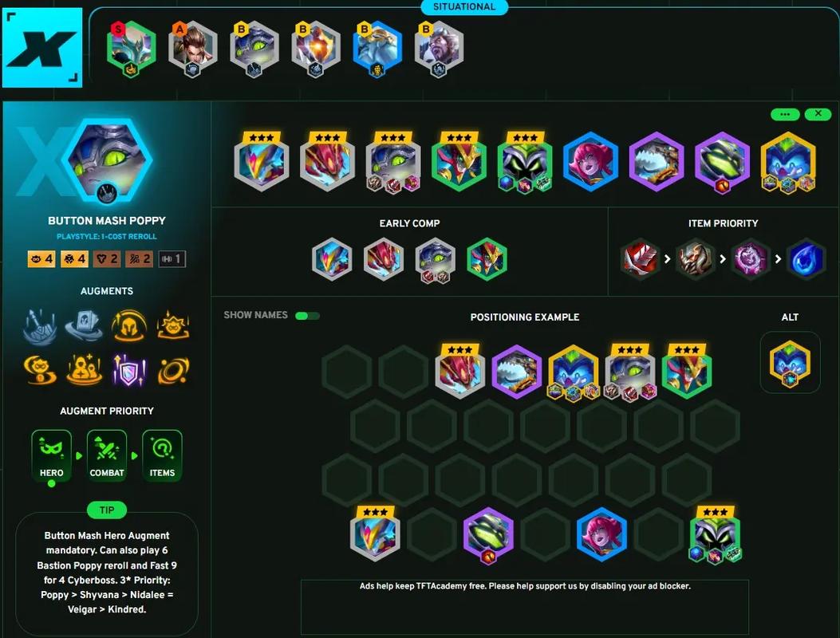840x638 pixels.
Task: Toggle the Show Names switch
Action: 307,316
